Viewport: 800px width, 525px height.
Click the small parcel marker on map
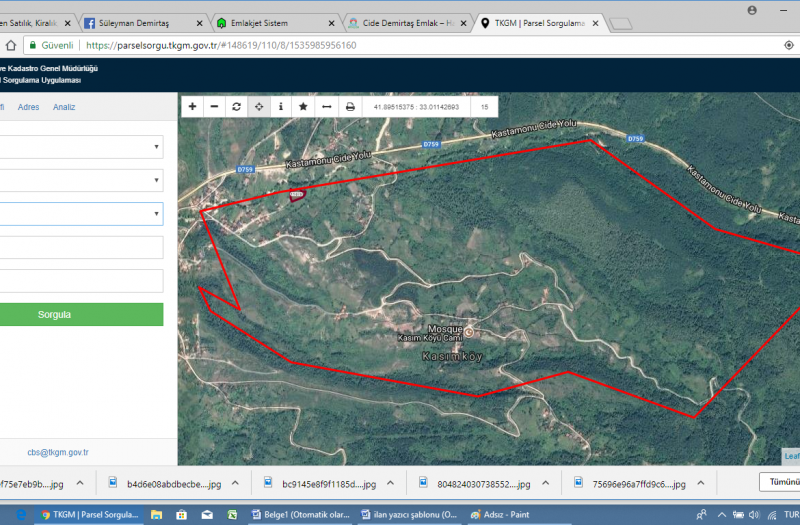[296, 195]
